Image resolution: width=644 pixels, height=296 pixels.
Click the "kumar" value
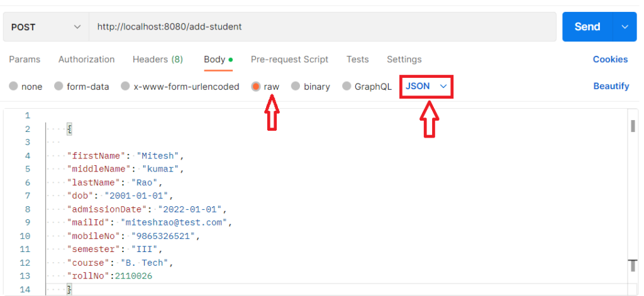[160, 169]
